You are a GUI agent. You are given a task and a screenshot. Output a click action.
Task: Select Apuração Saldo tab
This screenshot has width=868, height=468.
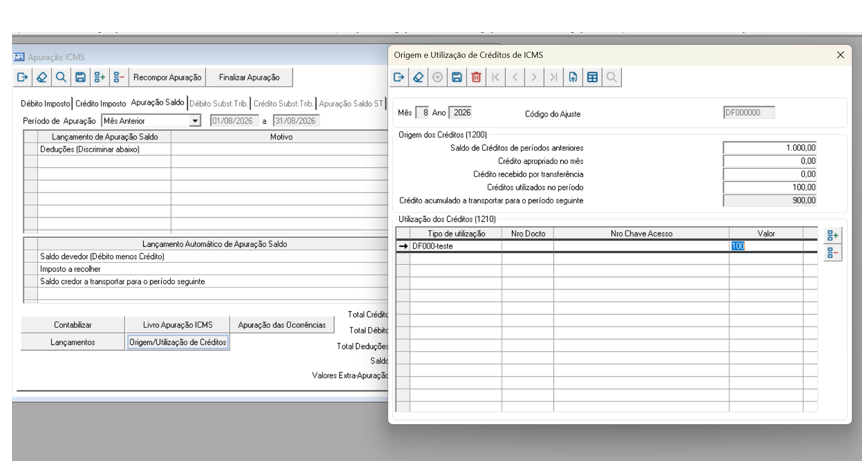[157, 102]
